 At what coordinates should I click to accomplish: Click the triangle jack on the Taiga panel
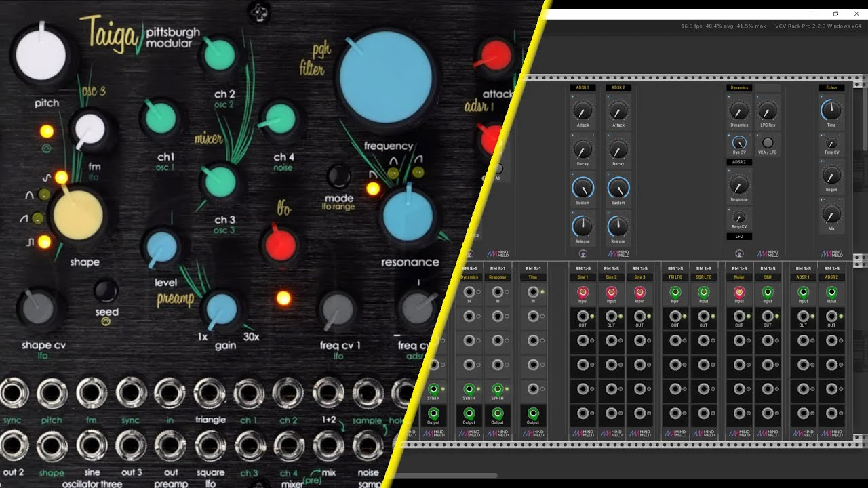210,393
